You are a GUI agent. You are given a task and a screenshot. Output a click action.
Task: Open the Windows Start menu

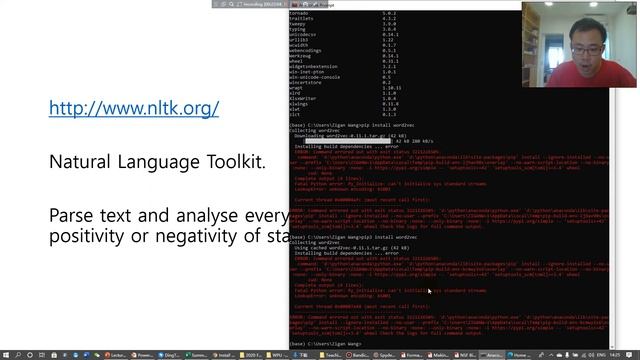pyautogui.click(x=6, y=355)
